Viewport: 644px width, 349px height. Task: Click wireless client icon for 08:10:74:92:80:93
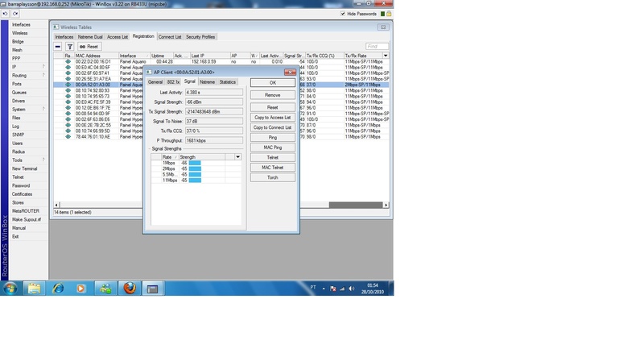click(x=68, y=90)
